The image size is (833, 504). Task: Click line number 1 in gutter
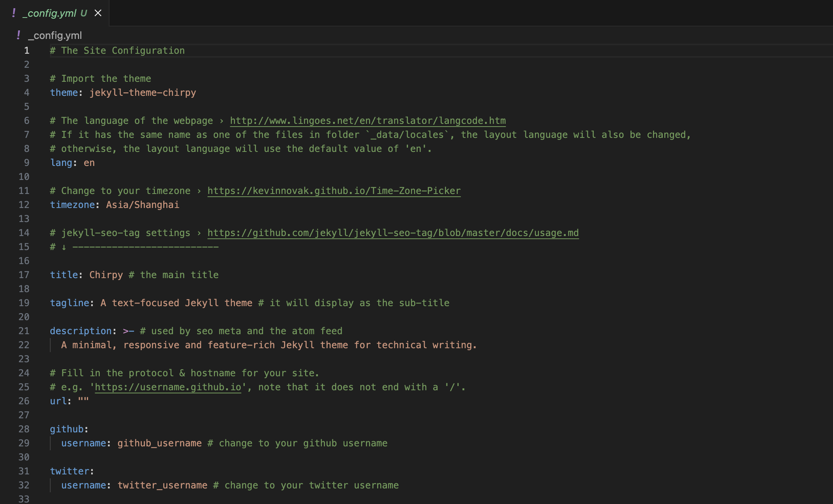26,51
